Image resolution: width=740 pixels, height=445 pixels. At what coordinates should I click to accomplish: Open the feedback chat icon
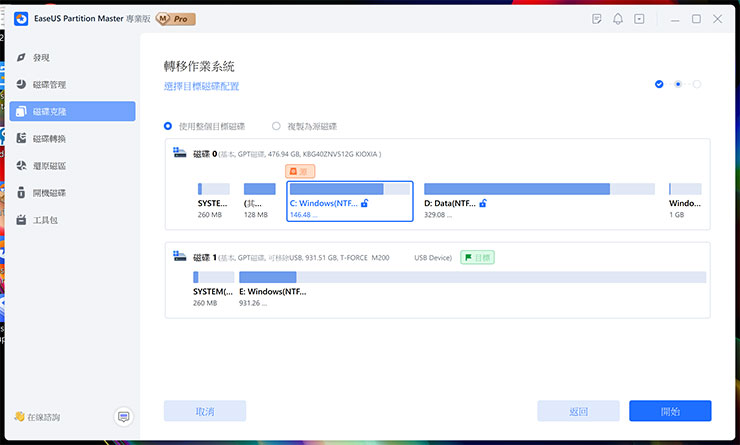point(124,417)
